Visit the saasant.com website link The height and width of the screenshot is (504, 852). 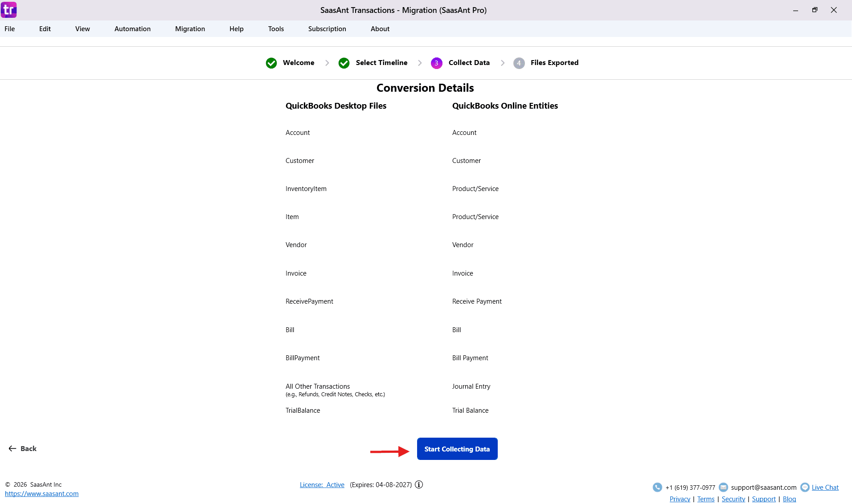(42, 493)
